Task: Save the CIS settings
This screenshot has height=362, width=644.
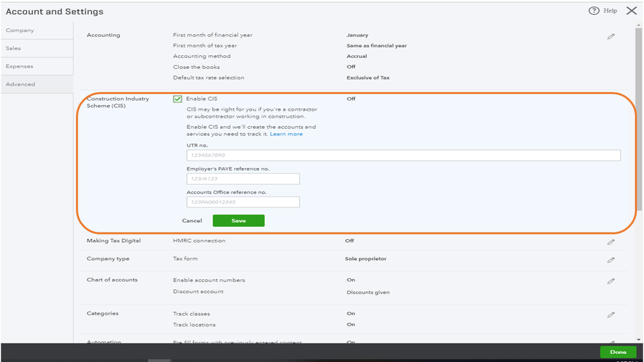Action: pos(239,221)
